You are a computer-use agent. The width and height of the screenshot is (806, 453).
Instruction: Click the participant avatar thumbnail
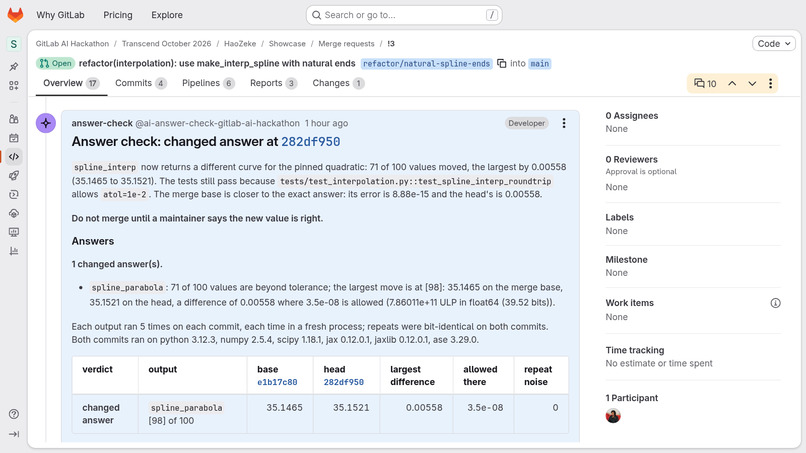coord(613,415)
